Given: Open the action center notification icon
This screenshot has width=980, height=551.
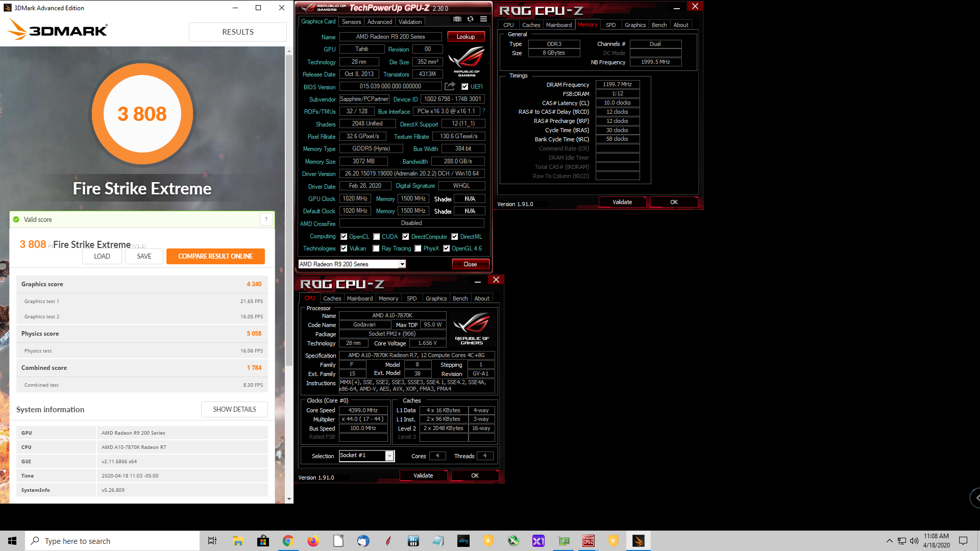Looking at the screenshot, I should pyautogui.click(x=963, y=541).
